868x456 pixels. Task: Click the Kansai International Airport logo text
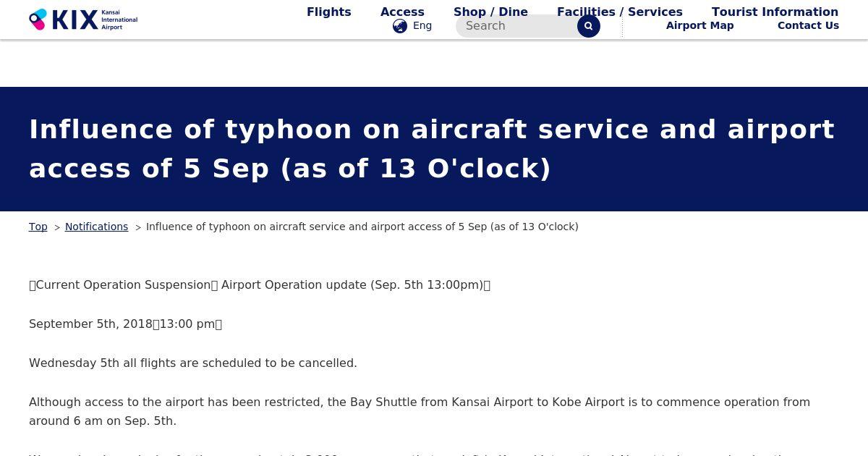(x=119, y=20)
